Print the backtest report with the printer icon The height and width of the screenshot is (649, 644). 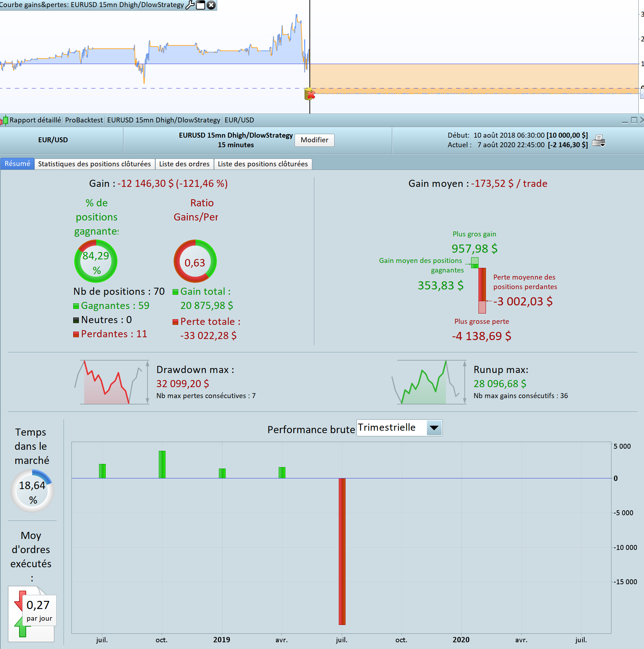pos(598,140)
